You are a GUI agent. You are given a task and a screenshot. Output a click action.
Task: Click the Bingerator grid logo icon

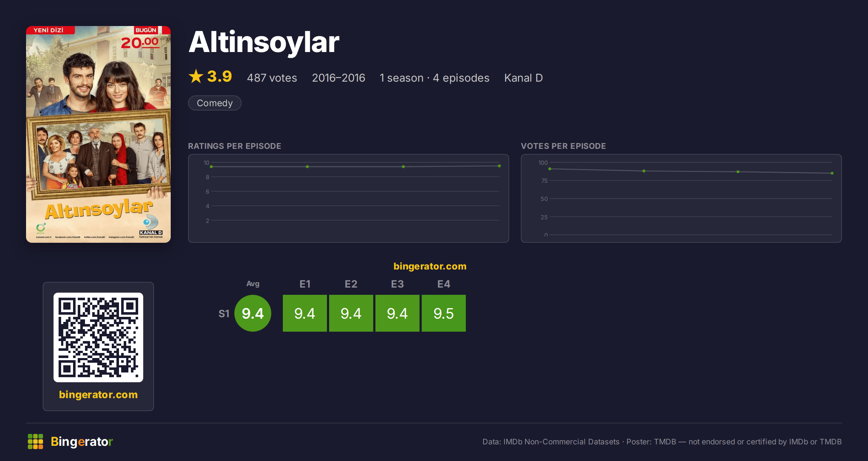[35, 441]
